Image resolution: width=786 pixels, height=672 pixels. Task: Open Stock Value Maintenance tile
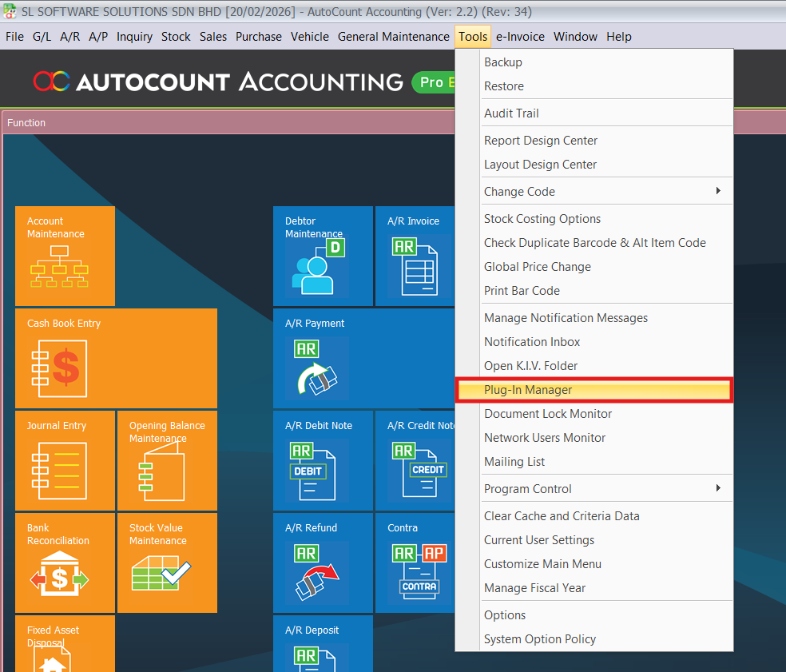pyautogui.click(x=167, y=563)
